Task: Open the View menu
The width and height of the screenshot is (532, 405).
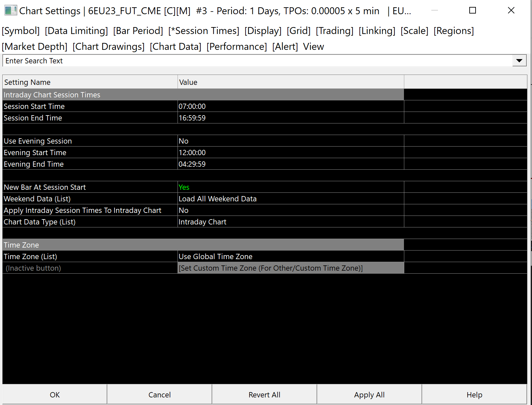Action: tap(314, 47)
